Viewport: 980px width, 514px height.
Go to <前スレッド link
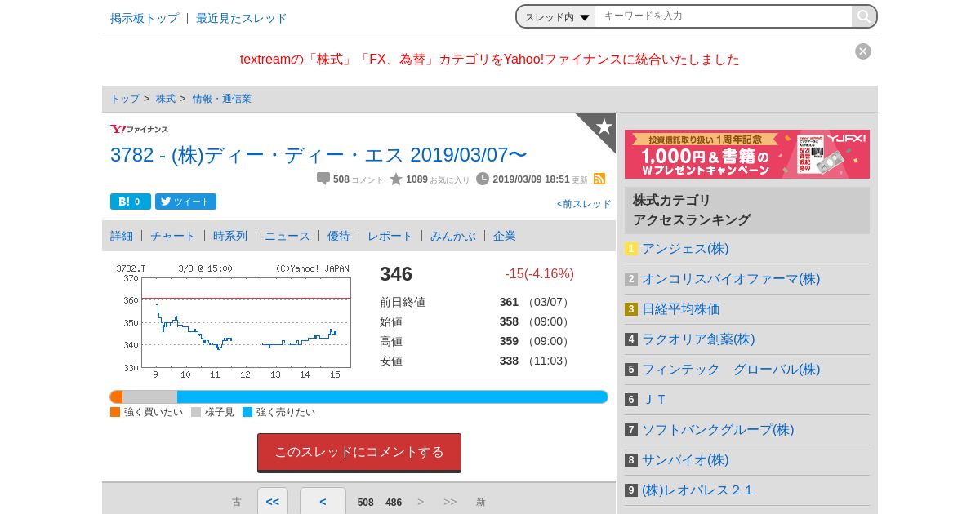click(x=584, y=204)
